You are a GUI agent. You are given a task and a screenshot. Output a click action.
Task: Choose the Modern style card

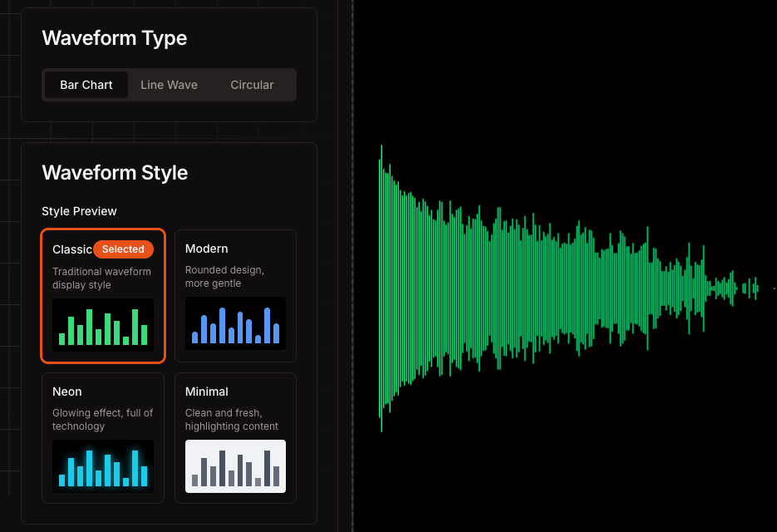click(235, 296)
